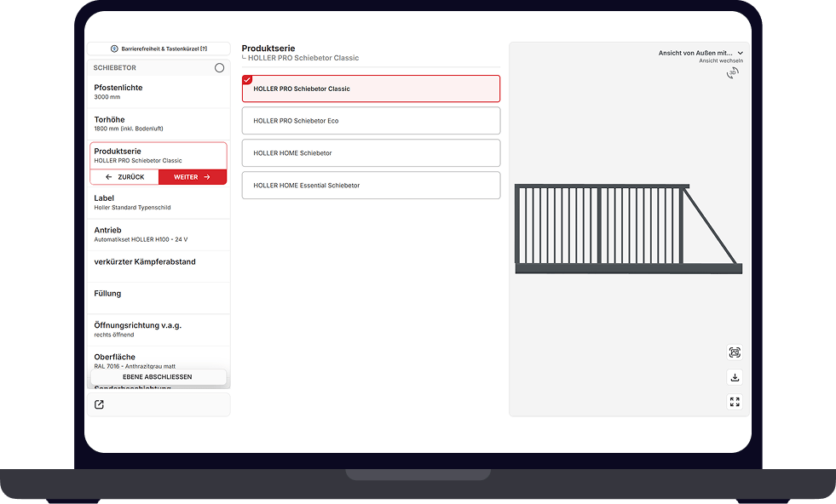The image size is (836, 504).
Task: Select HOLLER PRO Schiebetor Classic option
Action: (371, 89)
